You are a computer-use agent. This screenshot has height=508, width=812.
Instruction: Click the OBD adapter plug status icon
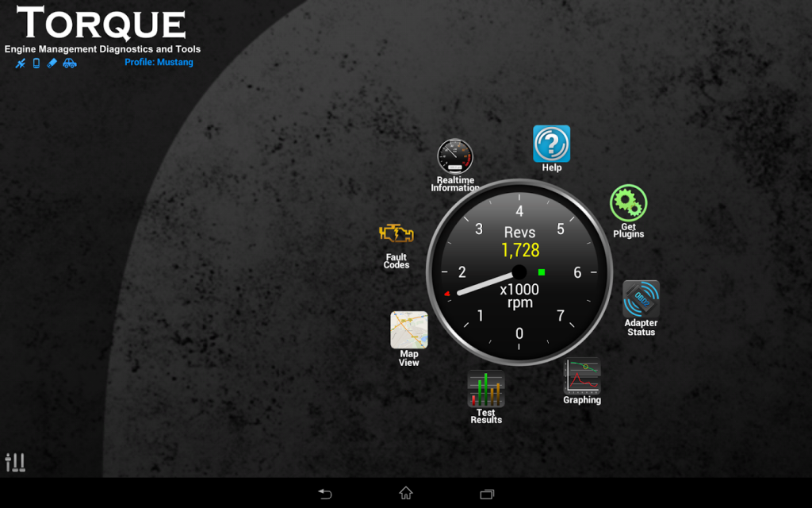(x=52, y=63)
